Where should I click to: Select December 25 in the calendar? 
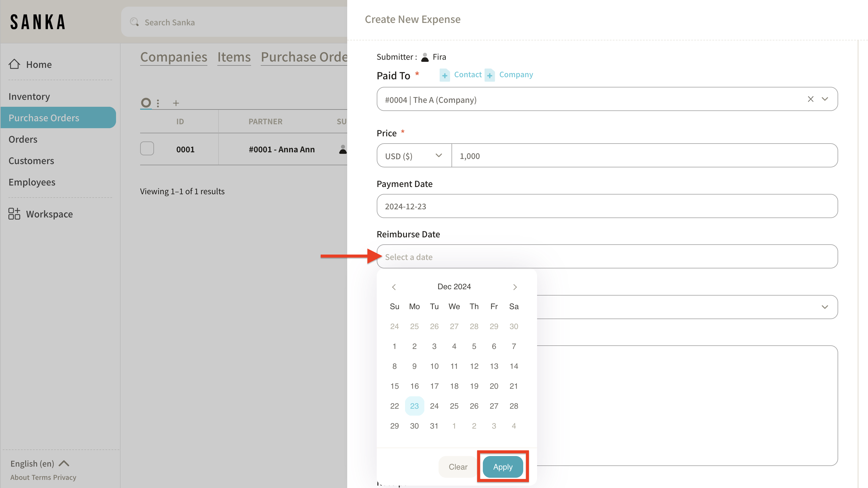click(454, 406)
